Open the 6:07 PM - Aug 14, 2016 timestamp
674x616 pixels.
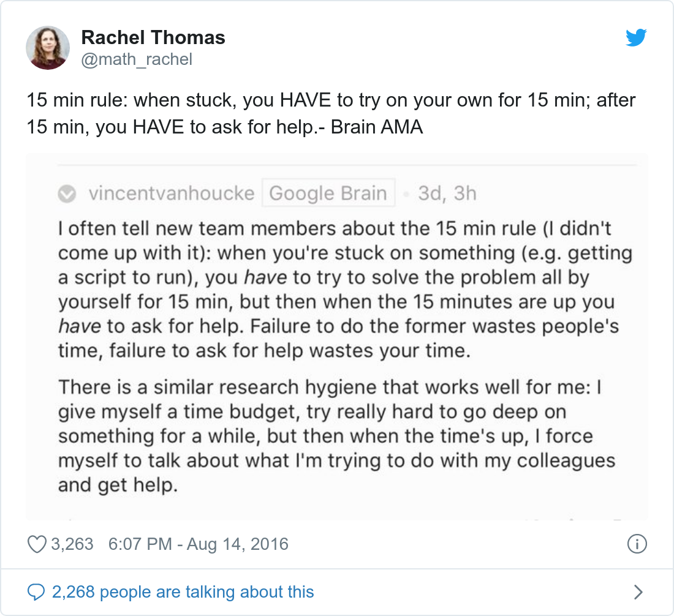(x=198, y=544)
